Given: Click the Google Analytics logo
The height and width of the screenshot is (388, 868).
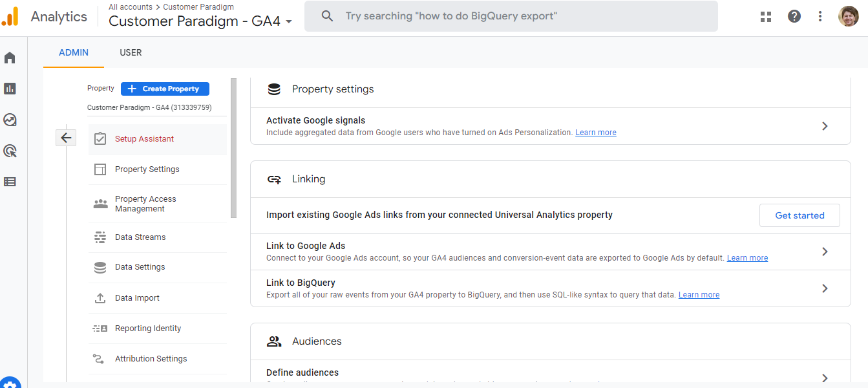Looking at the screenshot, I should (x=10, y=16).
